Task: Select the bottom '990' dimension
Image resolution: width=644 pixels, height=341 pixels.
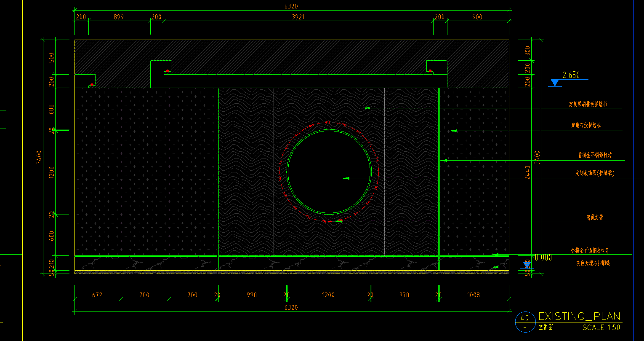Action: (x=252, y=295)
